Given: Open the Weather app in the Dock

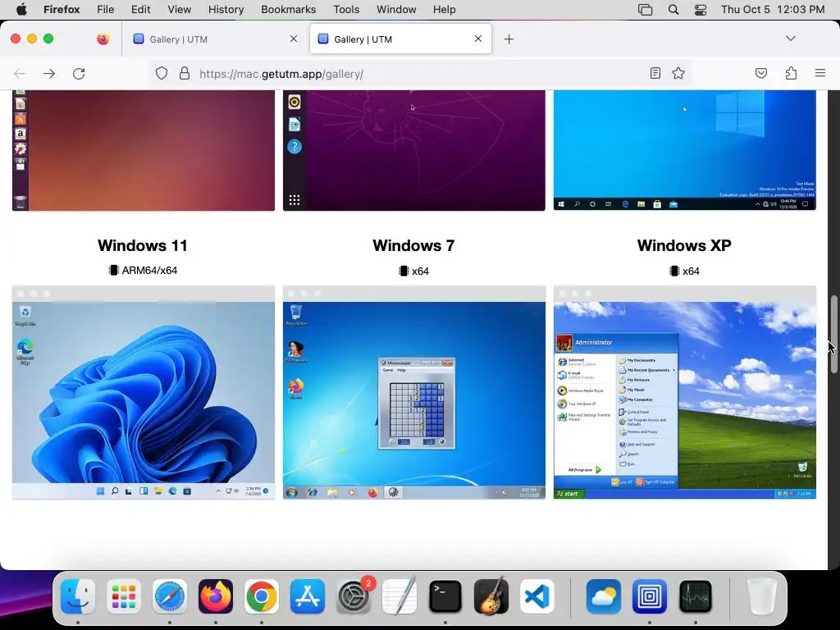Looking at the screenshot, I should [x=604, y=596].
